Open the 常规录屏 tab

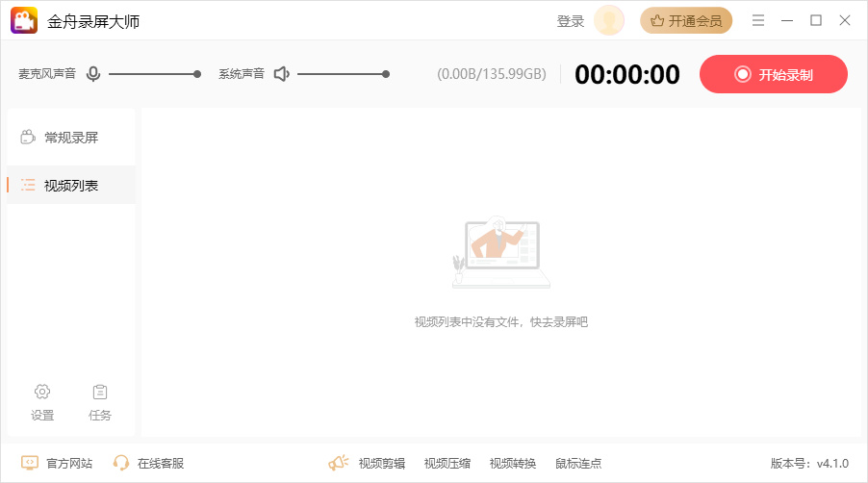[x=70, y=138]
